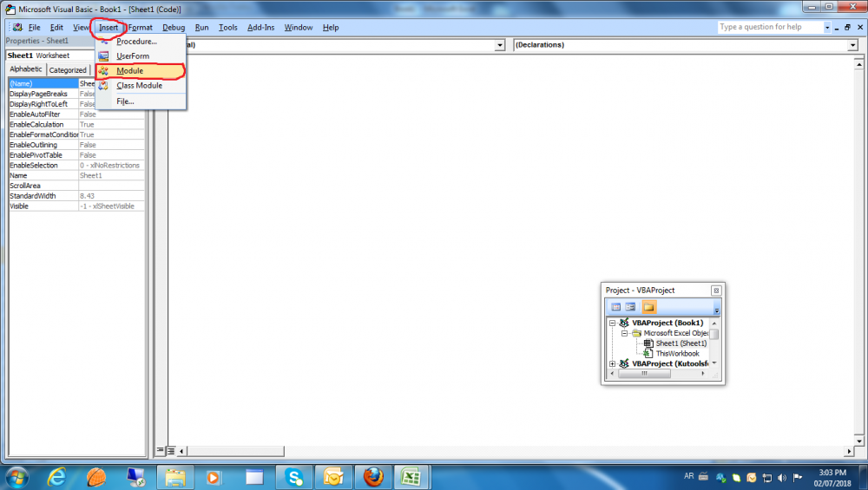Open the Windows Start menu
Image resolution: width=868 pixels, height=490 pixels.
click(16, 477)
